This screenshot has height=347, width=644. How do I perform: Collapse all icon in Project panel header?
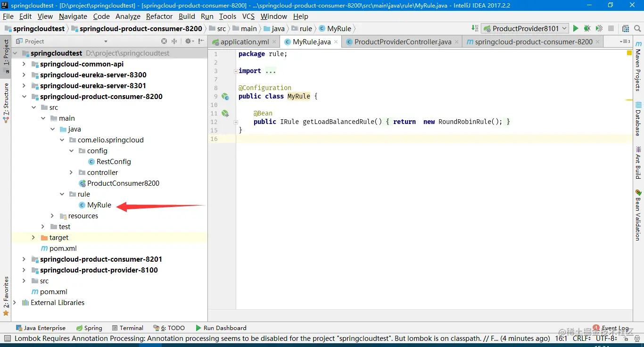point(174,41)
